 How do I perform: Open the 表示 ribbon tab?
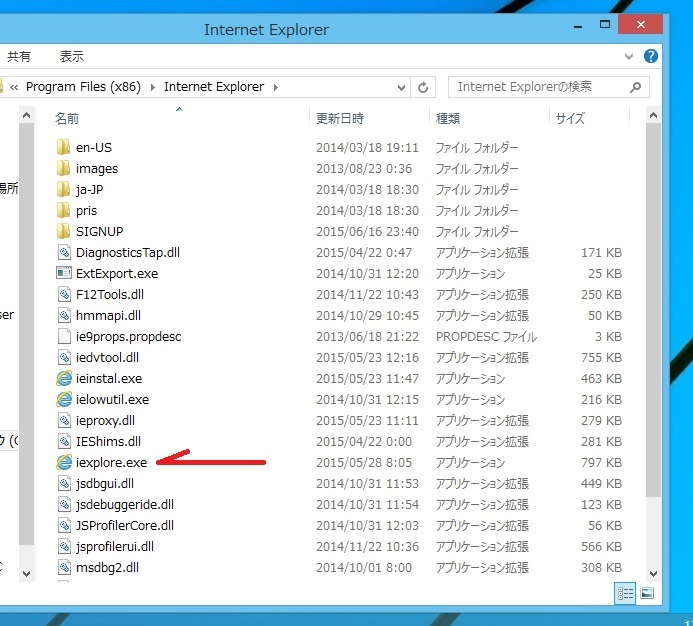[x=72, y=57]
